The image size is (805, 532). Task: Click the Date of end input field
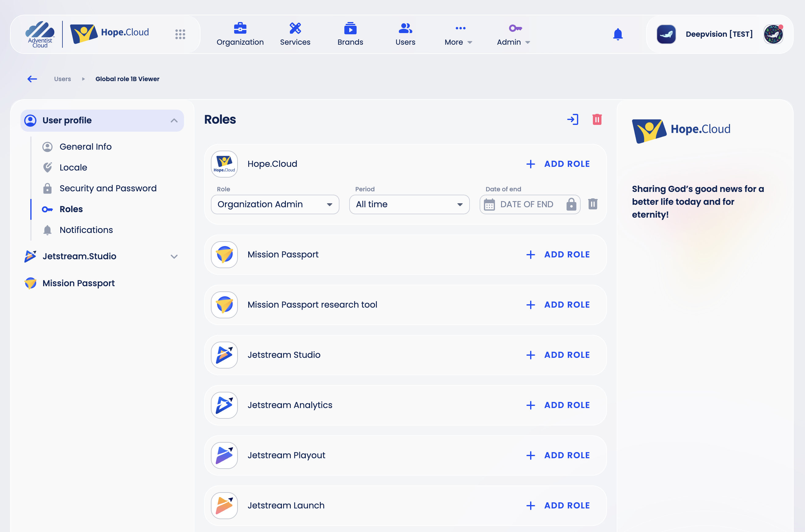[x=530, y=204]
